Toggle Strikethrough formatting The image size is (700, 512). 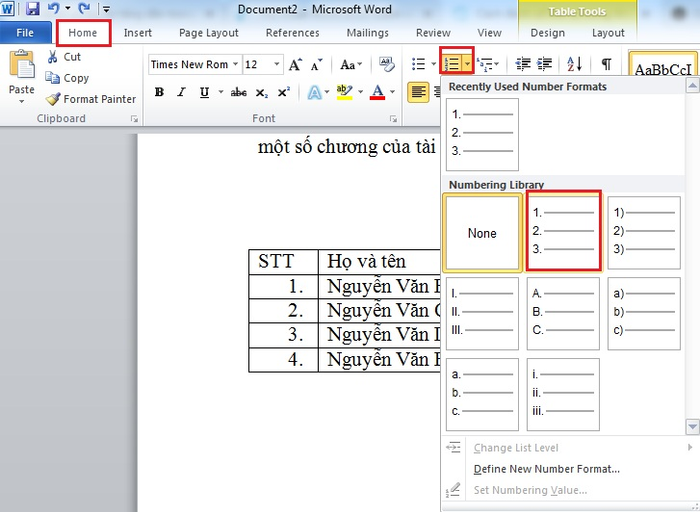(238, 92)
